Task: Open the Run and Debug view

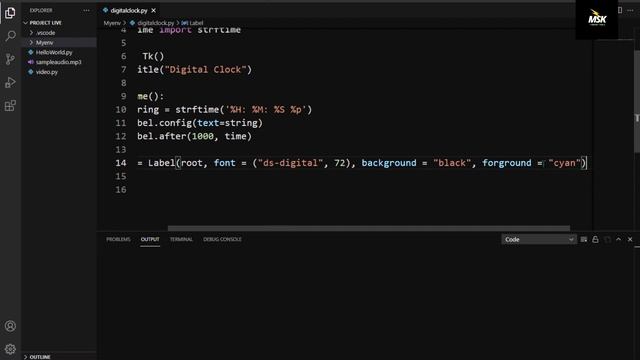Action: (10, 82)
